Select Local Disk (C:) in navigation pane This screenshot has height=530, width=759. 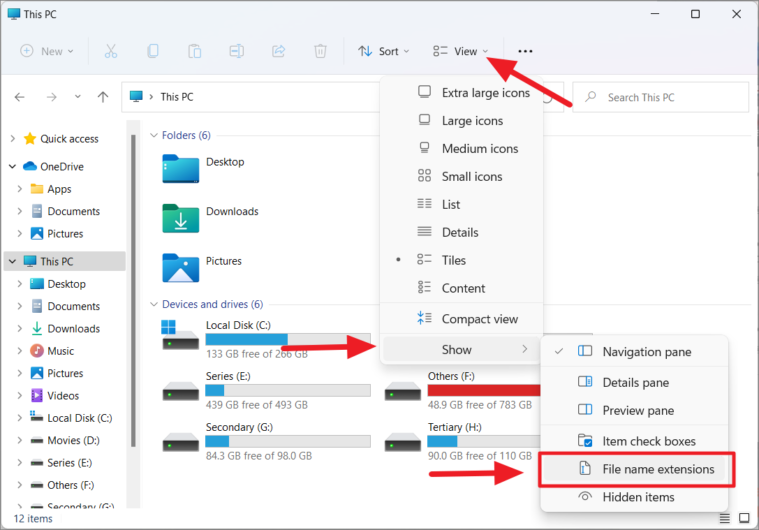[79, 418]
